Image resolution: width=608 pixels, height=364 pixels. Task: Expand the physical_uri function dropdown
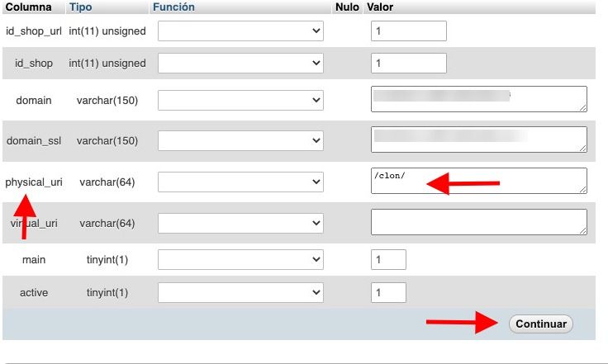pos(240,182)
